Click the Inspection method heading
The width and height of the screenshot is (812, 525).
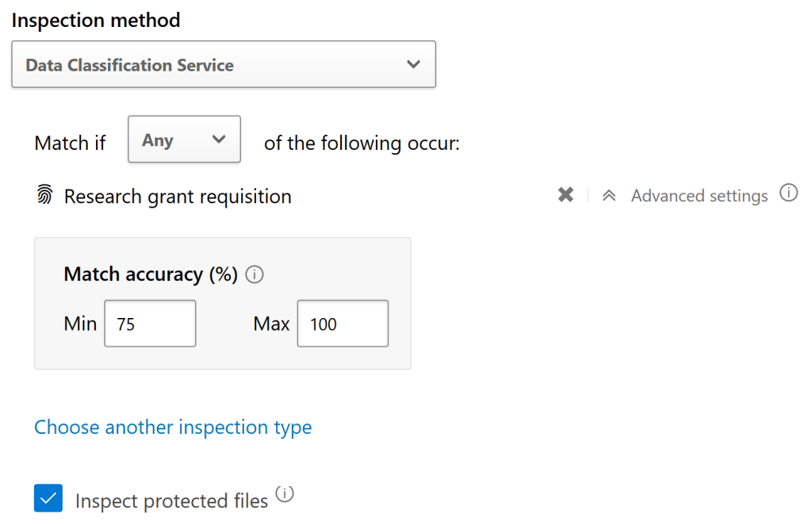[96, 20]
